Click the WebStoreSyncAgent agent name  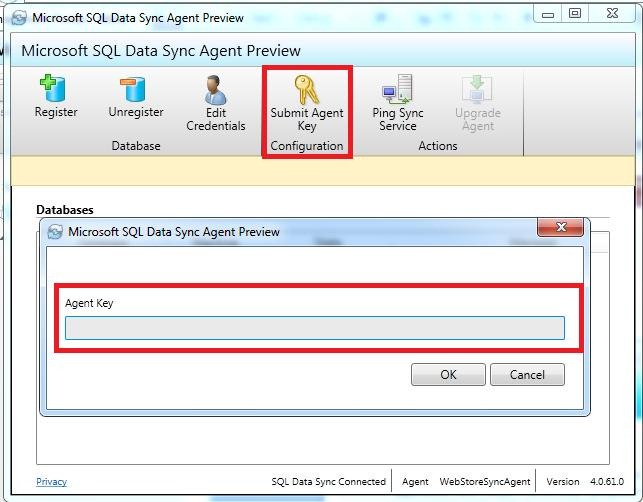coord(485,481)
